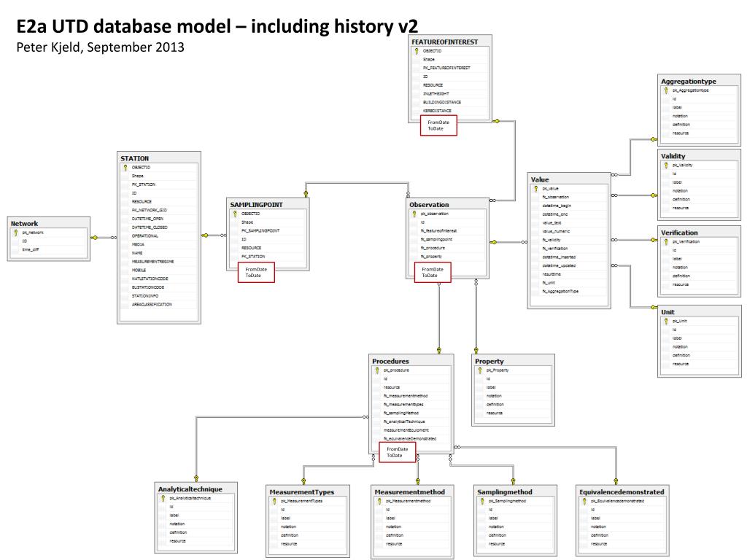Click the fk_analyticalTechnique row in Procedures
The height and width of the screenshot is (560, 747).
(x=411, y=422)
